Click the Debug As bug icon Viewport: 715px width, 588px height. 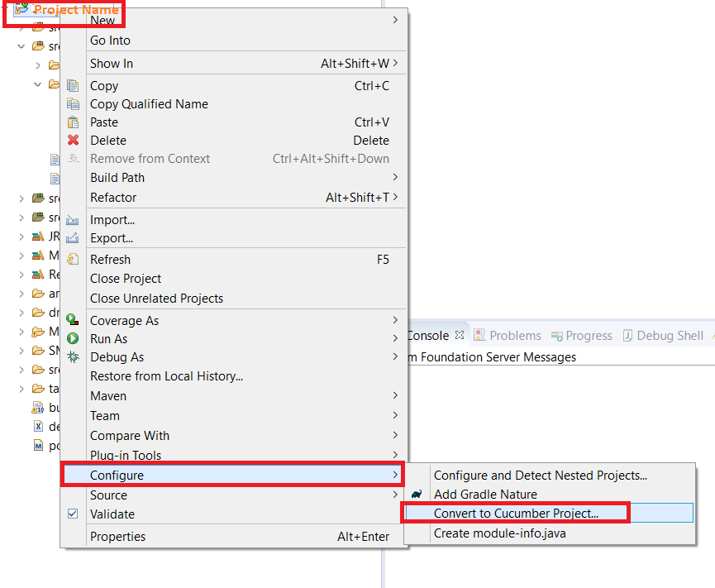tap(73, 357)
